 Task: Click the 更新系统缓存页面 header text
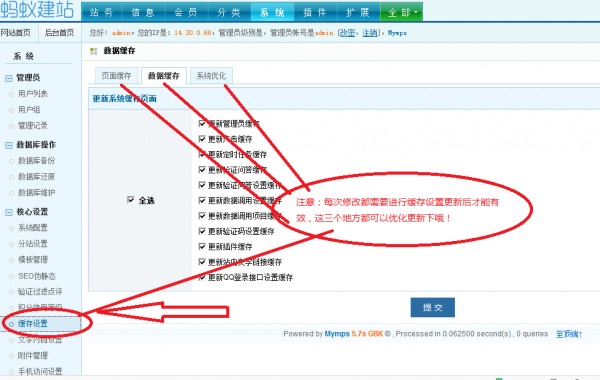(x=124, y=99)
